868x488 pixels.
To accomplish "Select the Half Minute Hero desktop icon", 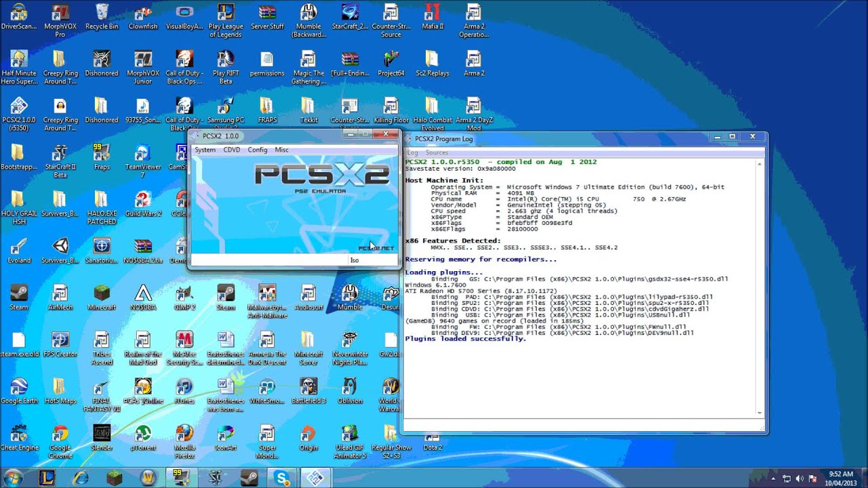I will click(19, 67).
